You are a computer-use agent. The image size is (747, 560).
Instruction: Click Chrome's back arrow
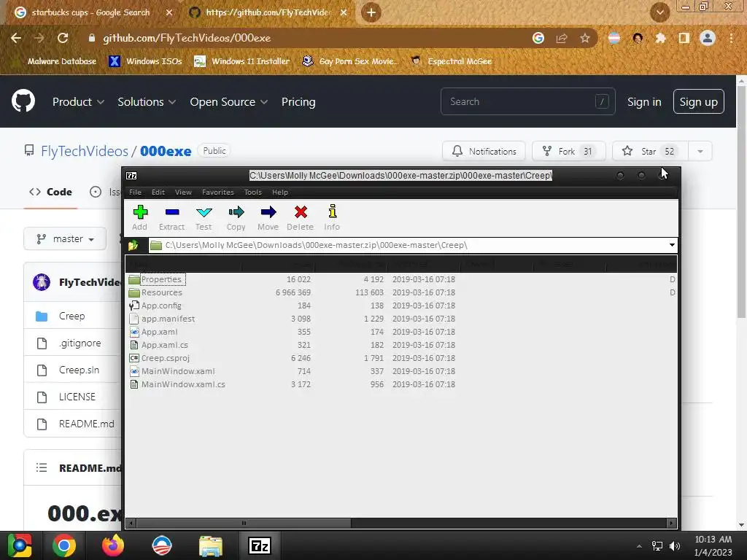point(16,38)
